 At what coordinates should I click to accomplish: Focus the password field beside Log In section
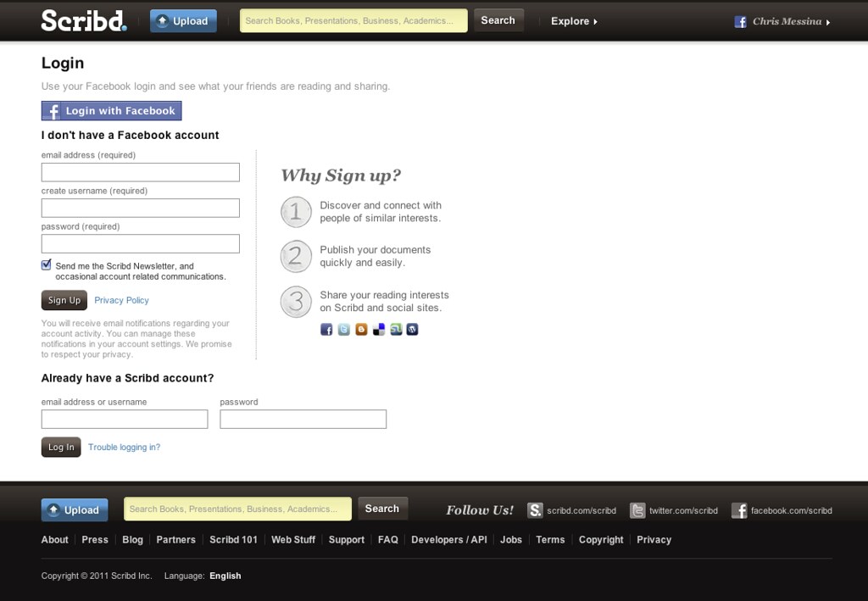point(303,419)
